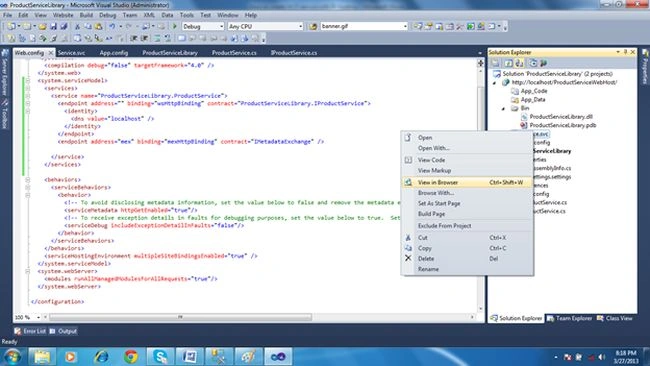Switch to Team Explorer tab

pyautogui.click(x=570, y=318)
